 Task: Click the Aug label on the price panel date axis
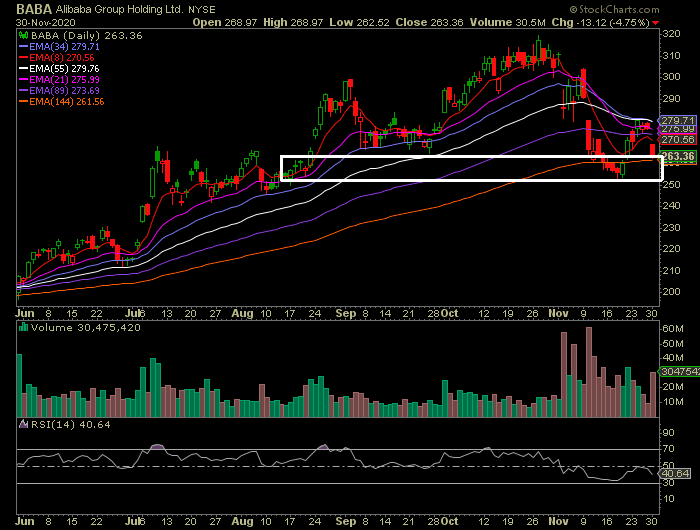242,313
